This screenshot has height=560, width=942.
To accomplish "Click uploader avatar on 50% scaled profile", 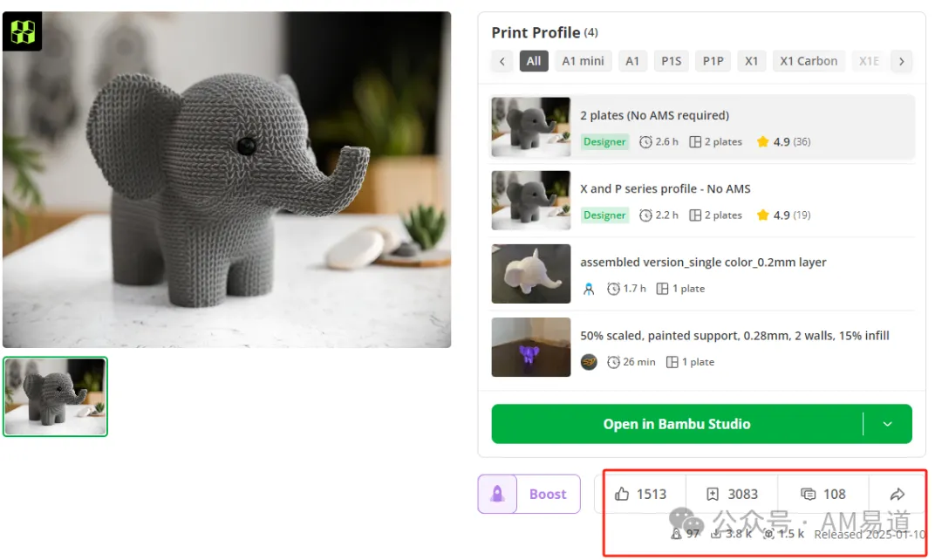I will click(x=589, y=362).
